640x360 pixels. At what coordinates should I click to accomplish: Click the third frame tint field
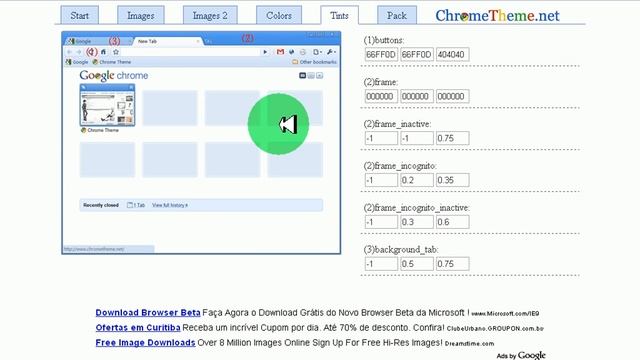[452, 96]
